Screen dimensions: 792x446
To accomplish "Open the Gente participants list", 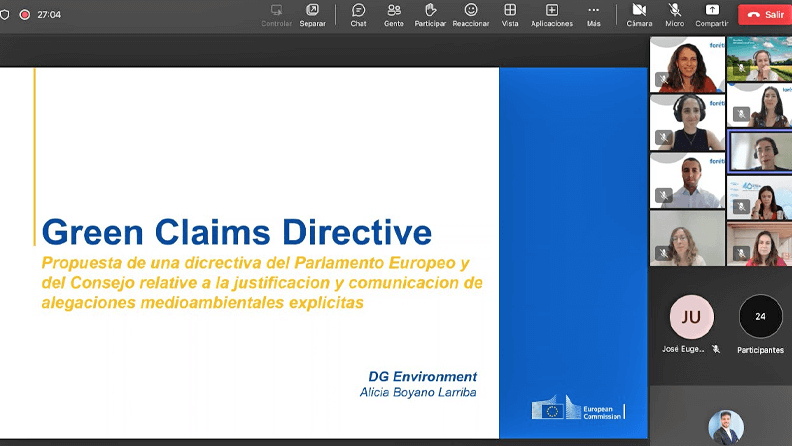I will pyautogui.click(x=393, y=15).
